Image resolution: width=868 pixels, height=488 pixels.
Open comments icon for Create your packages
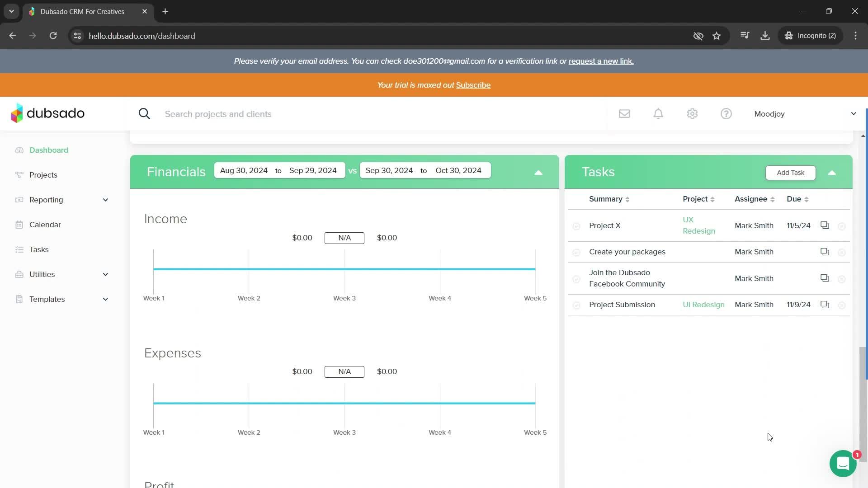[825, 252]
